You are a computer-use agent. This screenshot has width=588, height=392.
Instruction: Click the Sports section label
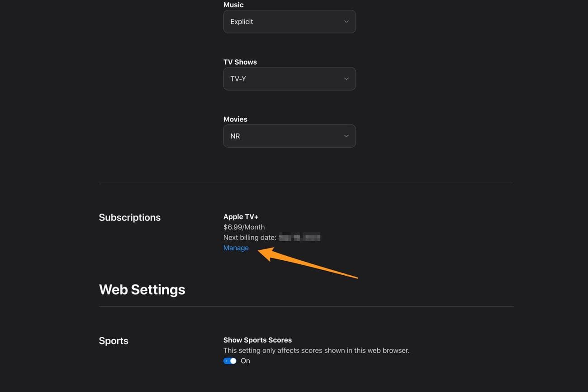(x=113, y=340)
